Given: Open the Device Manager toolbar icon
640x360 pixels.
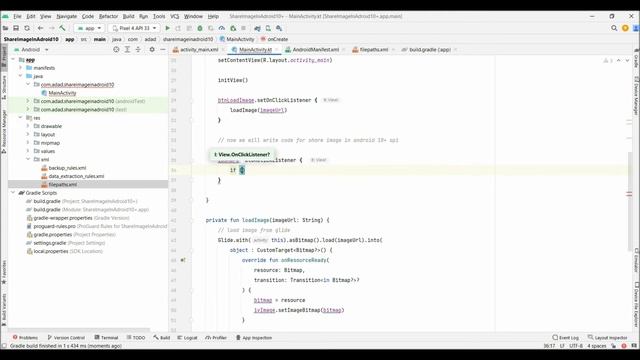Looking at the screenshot, I should [268, 28].
